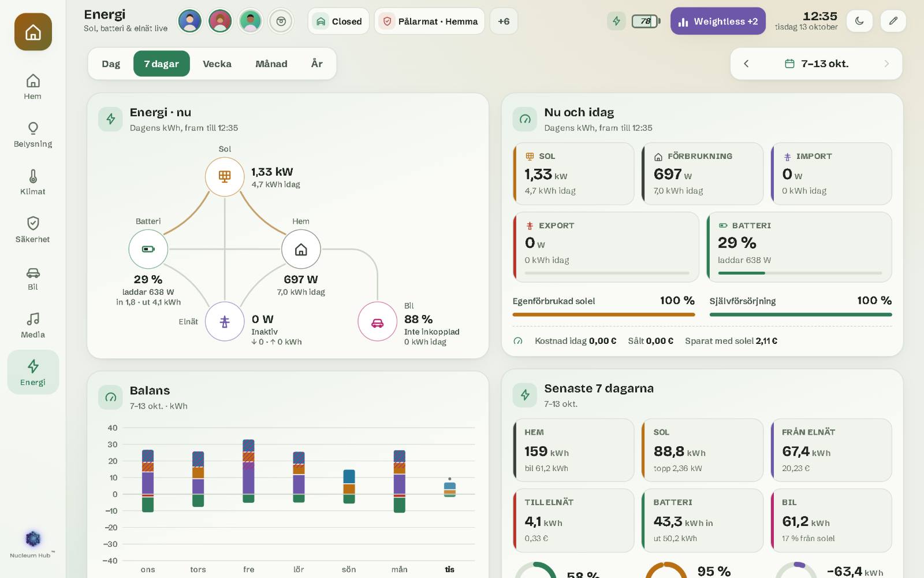Open the Weightless +2 media chip
This screenshot has height=578, width=924.
718,21
